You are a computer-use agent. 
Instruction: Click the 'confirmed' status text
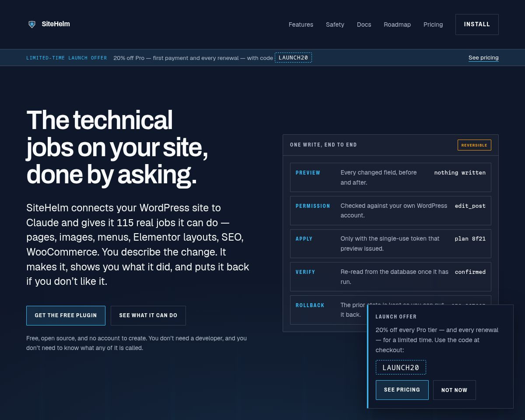point(470,272)
